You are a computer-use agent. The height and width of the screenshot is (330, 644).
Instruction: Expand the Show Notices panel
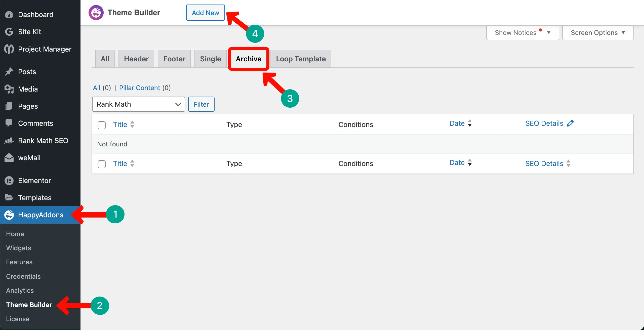(522, 33)
